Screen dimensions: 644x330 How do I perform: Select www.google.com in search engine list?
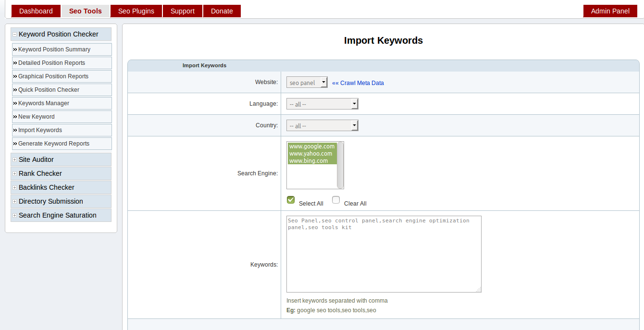(x=312, y=147)
